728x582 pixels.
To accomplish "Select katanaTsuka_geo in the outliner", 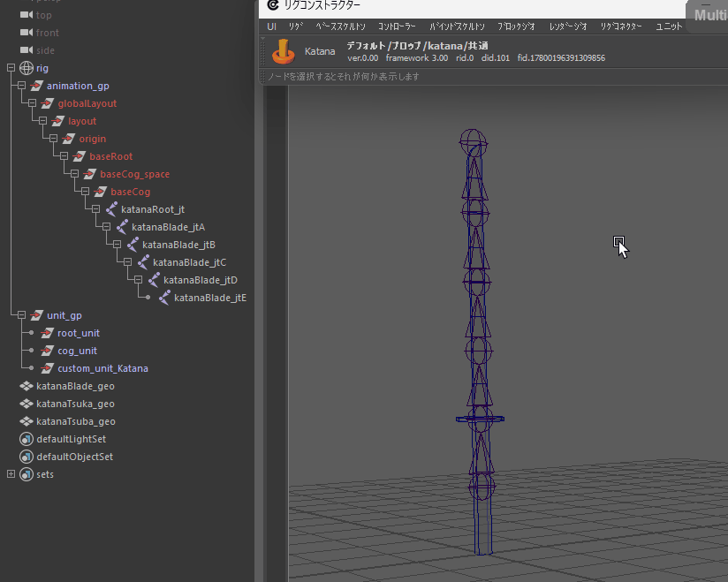I will click(x=75, y=404).
